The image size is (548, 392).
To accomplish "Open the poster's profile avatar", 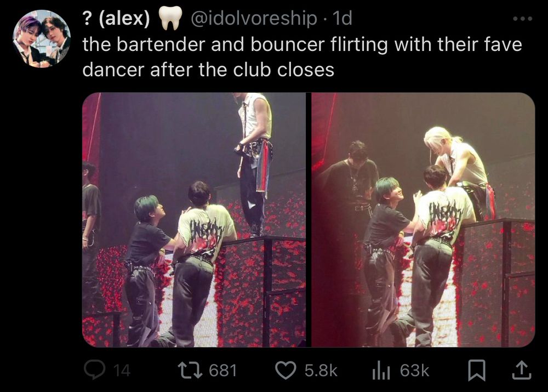I will (42, 39).
